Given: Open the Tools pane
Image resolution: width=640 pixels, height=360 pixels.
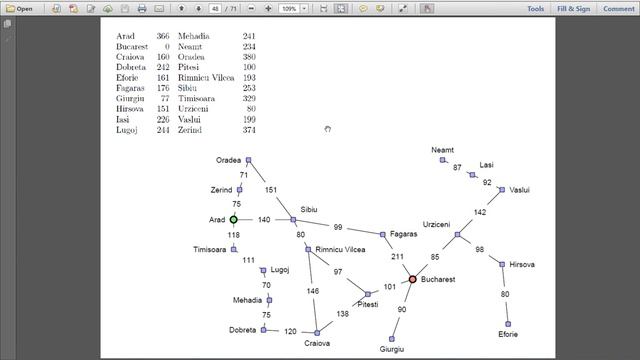Looking at the screenshot, I should pyautogui.click(x=535, y=9).
